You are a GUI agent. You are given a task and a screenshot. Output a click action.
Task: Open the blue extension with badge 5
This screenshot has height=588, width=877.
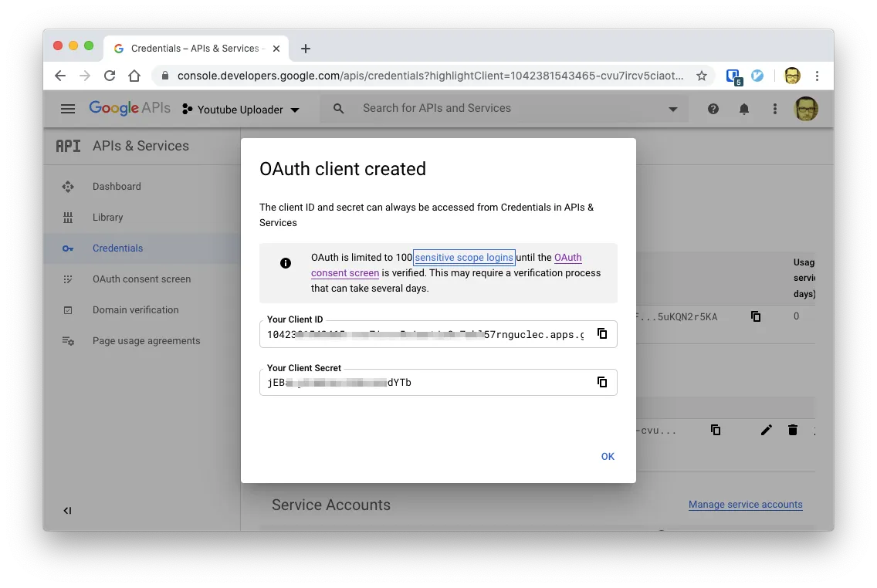coord(733,76)
